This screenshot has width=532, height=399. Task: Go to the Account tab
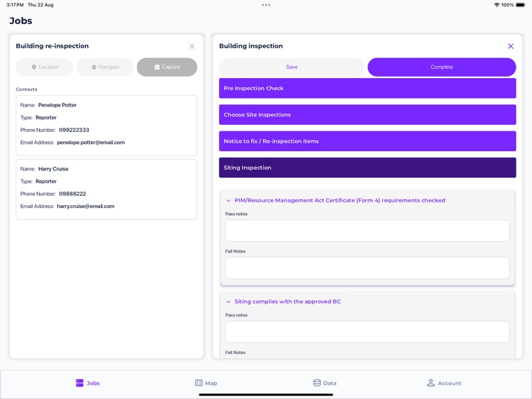[x=444, y=383]
